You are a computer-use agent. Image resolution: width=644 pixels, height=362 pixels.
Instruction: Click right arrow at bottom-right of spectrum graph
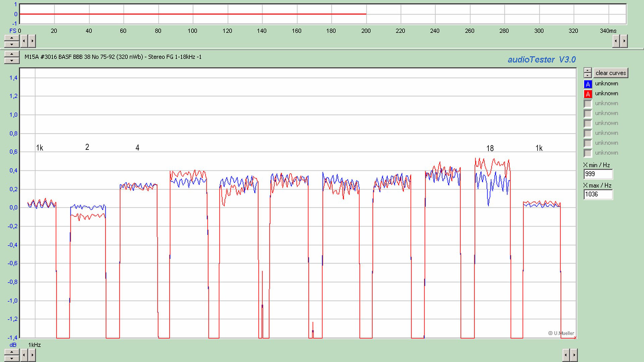click(574, 355)
